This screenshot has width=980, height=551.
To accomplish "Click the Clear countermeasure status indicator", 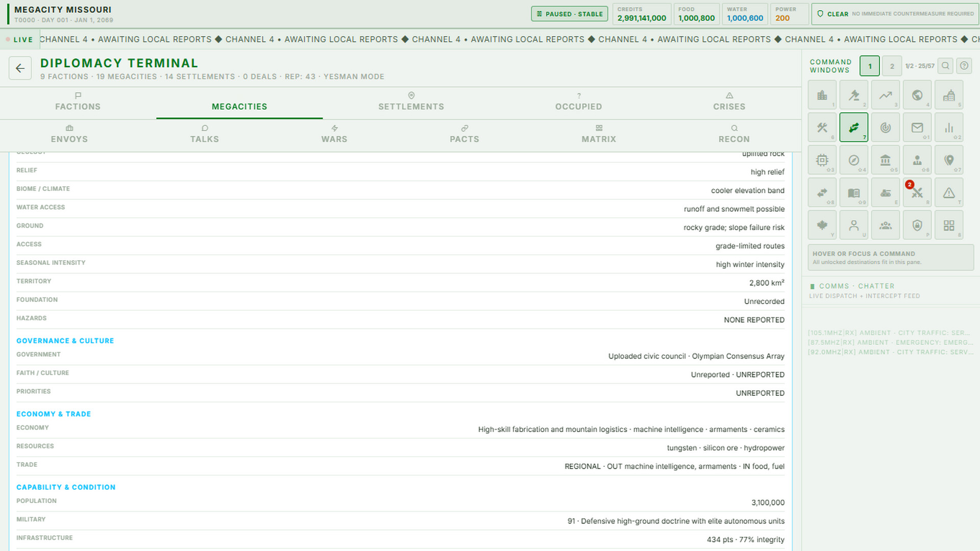I will [895, 14].
